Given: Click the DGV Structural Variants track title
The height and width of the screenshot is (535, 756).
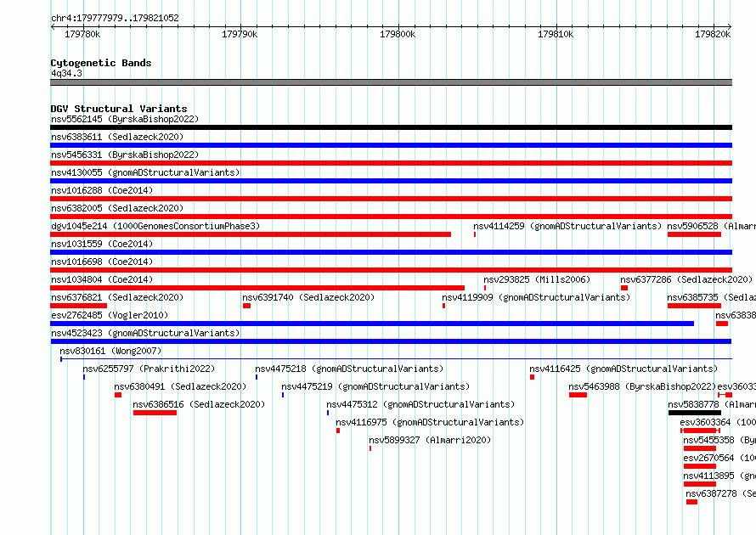Looking at the screenshot, I should (x=119, y=109).
